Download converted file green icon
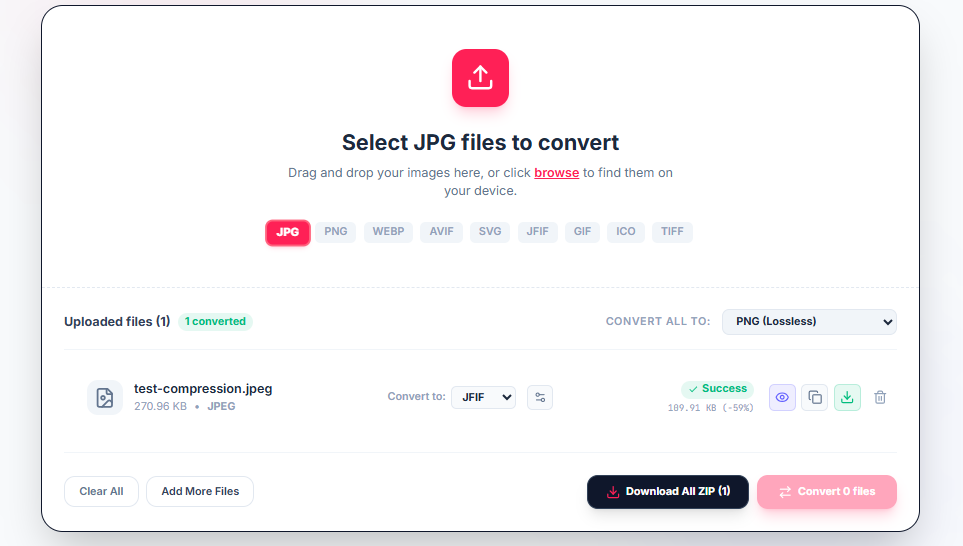This screenshot has width=963, height=546. (x=847, y=397)
